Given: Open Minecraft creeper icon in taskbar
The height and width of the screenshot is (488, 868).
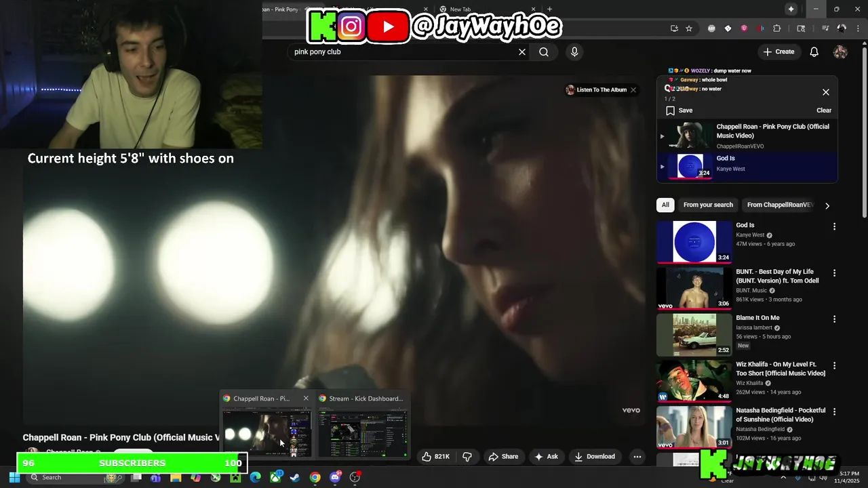Looking at the screenshot, I should click(235, 477).
